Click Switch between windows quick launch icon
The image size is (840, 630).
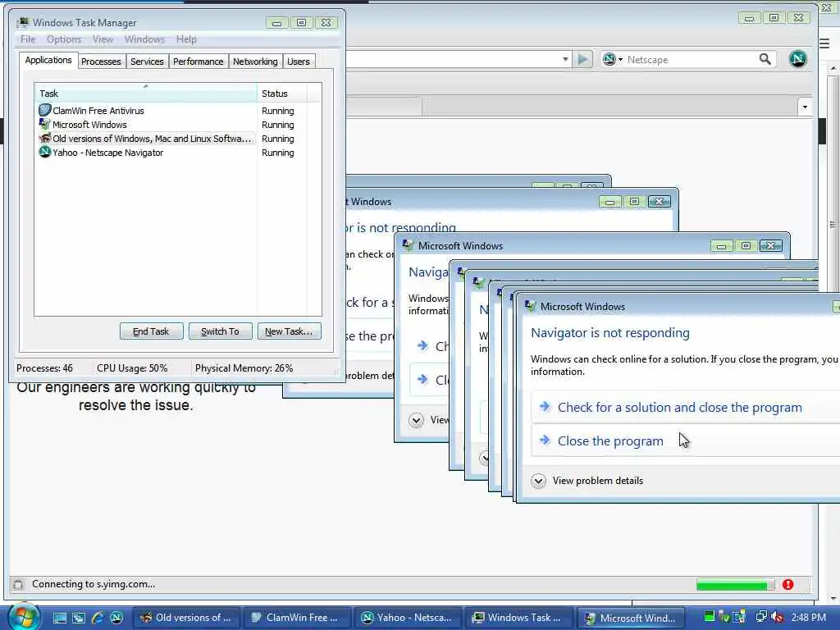click(x=79, y=618)
